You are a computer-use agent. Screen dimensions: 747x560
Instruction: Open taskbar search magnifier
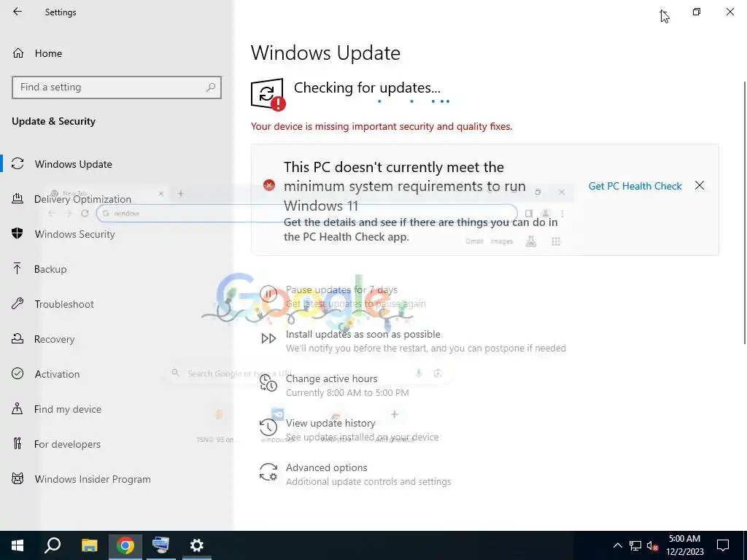point(53,545)
